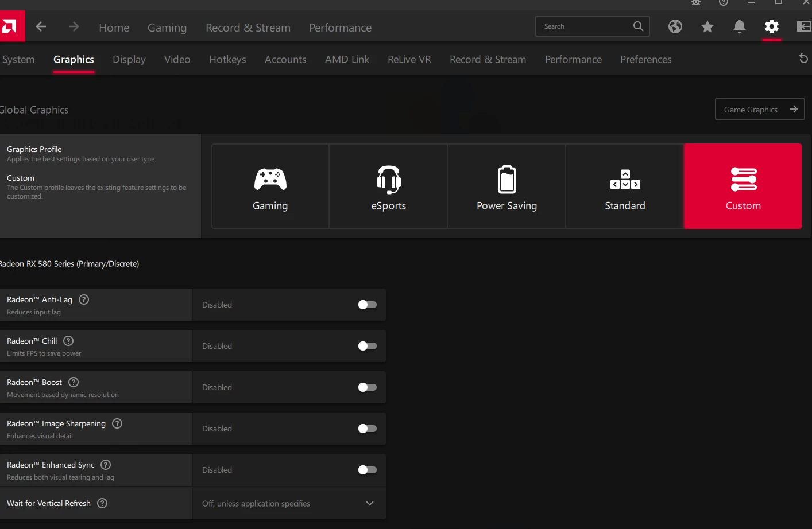Go forward with the right arrow
Viewport: 812px width, 529px height.
pos(74,26)
